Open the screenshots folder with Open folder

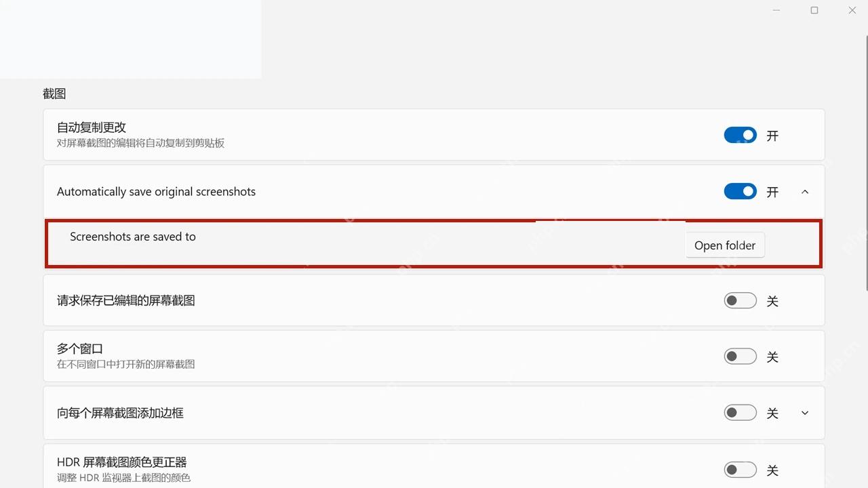pyautogui.click(x=725, y=245)
